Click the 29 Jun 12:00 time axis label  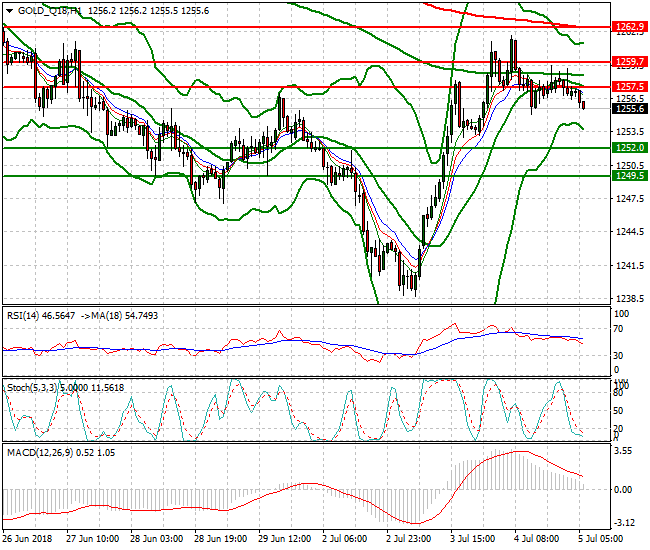284,539
